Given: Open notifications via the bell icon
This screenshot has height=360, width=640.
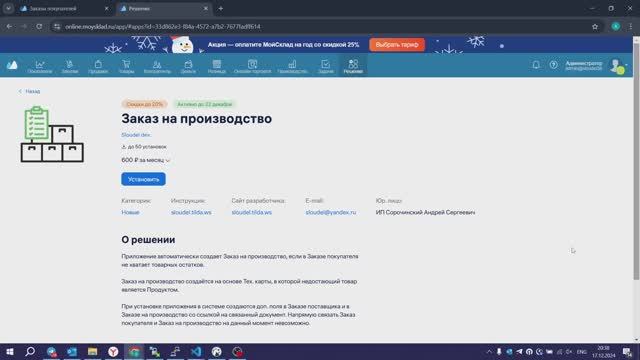Looking at the screenshot, I should (x=536, y=65).
